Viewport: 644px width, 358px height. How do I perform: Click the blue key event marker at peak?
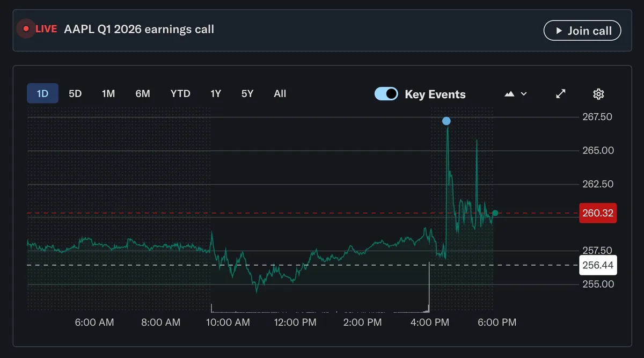[447, 121]
